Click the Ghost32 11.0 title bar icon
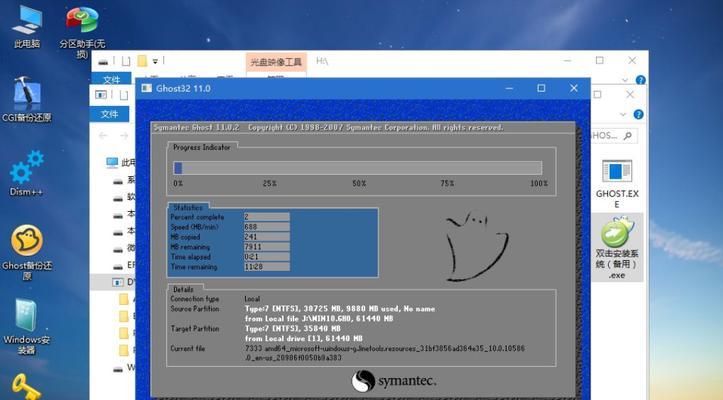 click(147, 88)
